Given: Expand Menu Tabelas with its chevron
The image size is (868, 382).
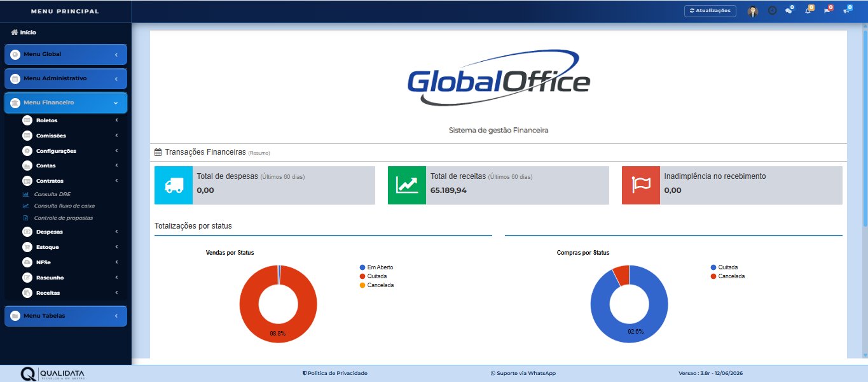Looking at the screenshot, I should pyautogui.click(x=116, y=316).
